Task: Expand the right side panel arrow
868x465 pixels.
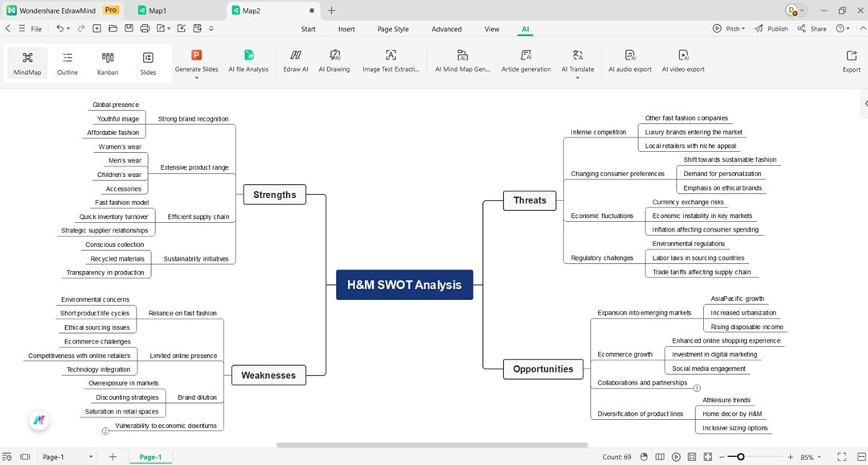Action: (866, 104)
